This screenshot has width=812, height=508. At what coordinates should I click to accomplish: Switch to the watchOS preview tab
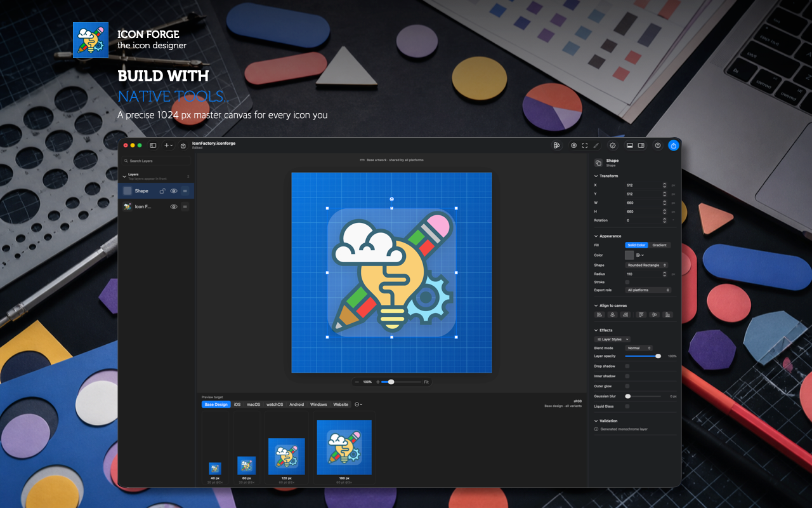(275, 404)
